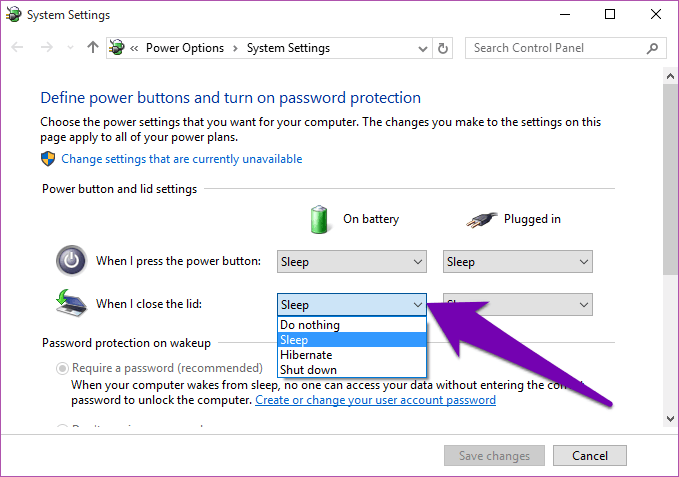Click the UAC shield icon
The height and width of the screenshot is (477, 679).
pyautogui.click(x=48, y=159)
